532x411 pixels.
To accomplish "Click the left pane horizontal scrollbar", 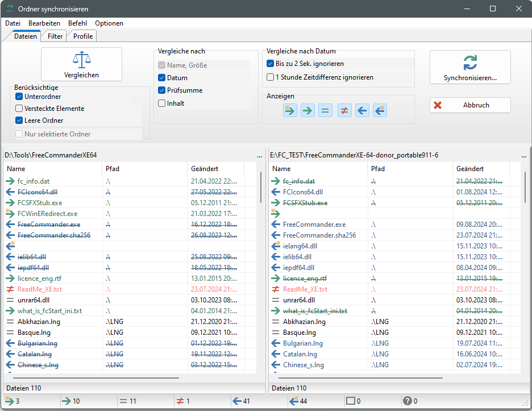I will 95,377.
